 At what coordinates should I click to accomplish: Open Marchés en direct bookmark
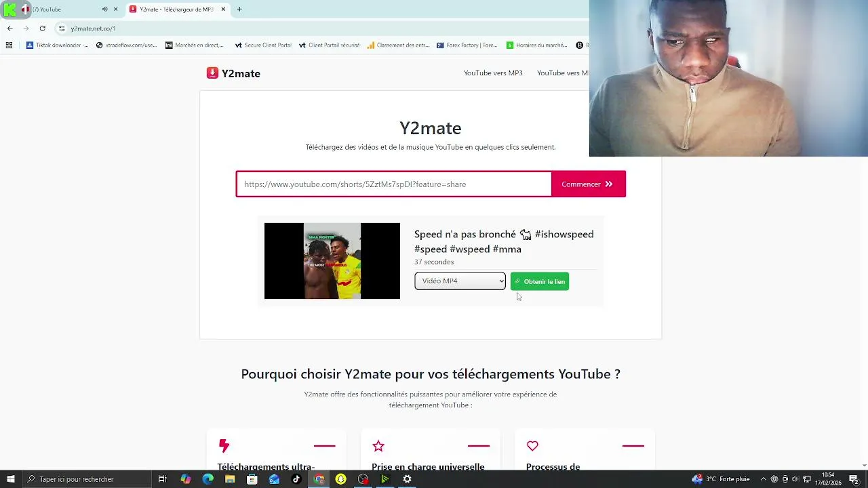pos(195,45)
